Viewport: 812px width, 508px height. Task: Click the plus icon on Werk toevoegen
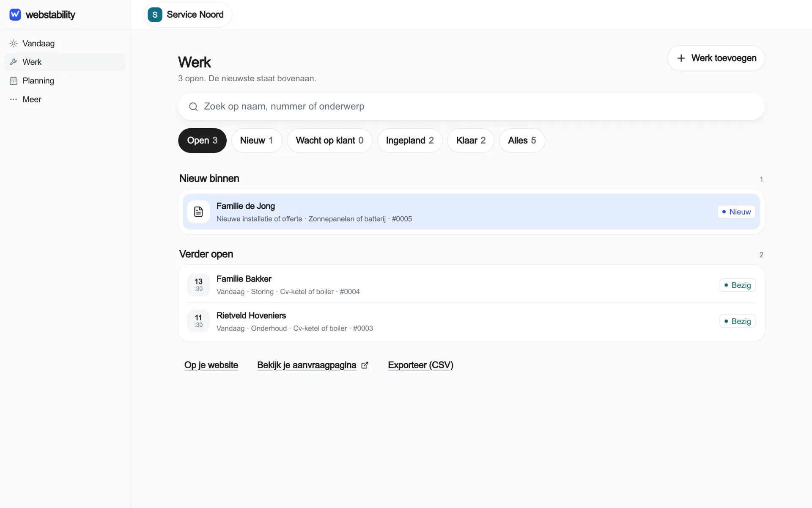[x=681, y=58]
